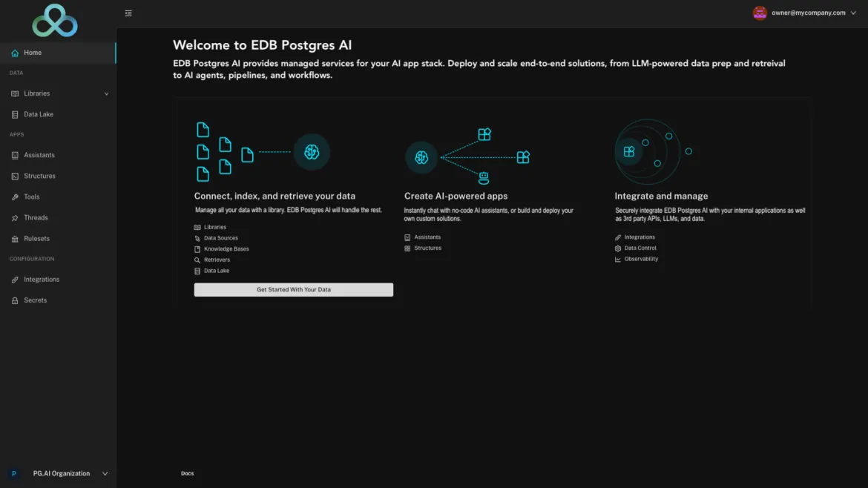Click the EDB cloud logo
Screen dimensions: 868x488
point(55,21)
